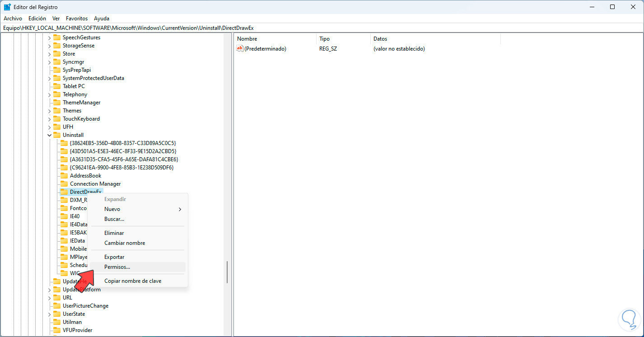Image resolution: width=644 pixels, height=337 pixels.
Task: Click the ThemeManager folder icon
Action: click(x=57, y=103)
